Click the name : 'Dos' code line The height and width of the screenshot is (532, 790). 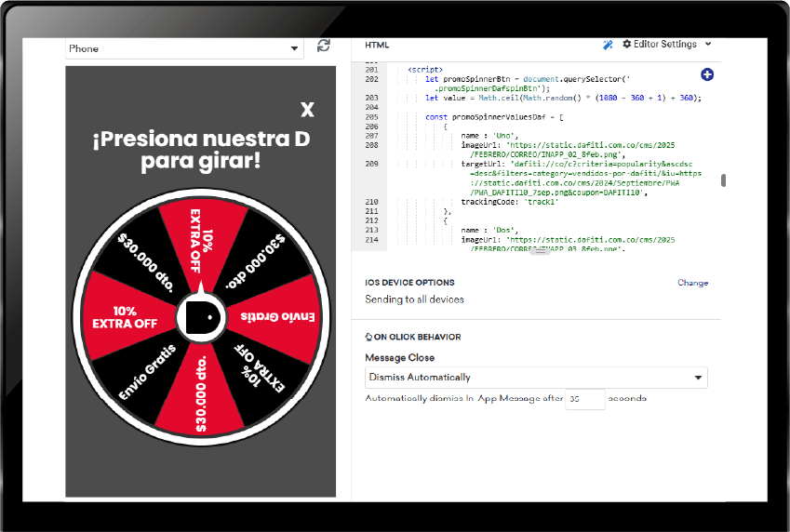point(489,231)
